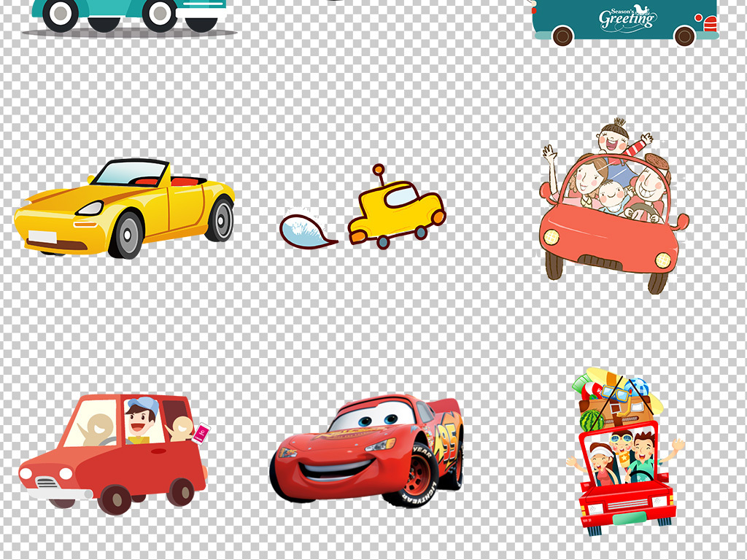
Task: Select the red jeep loaded with luggage
Action: [625, 451]
